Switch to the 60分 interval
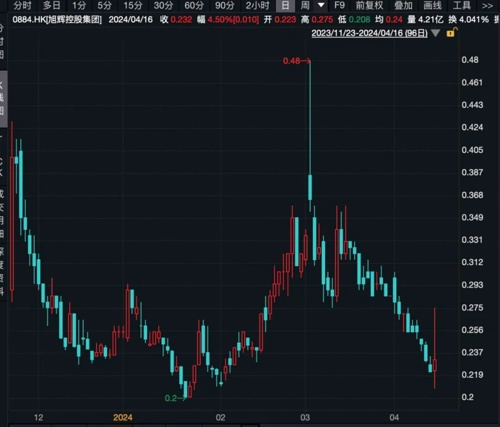 tap(194, 5)
